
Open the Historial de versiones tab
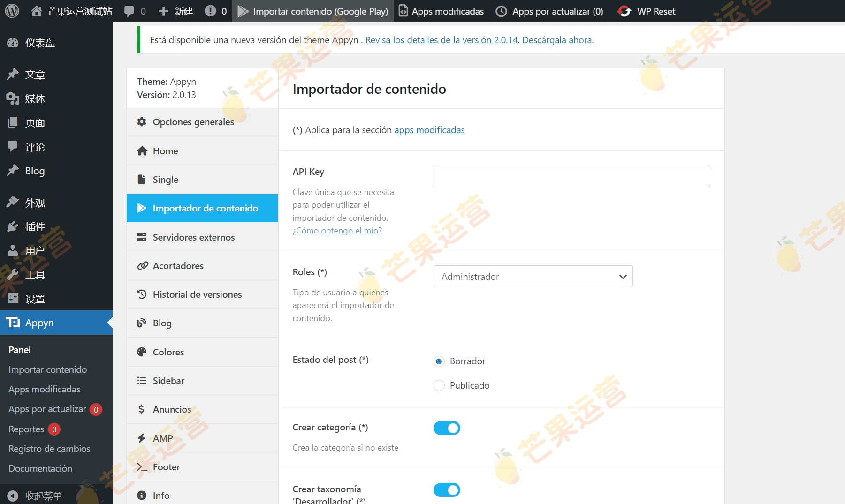pos(202,294)
